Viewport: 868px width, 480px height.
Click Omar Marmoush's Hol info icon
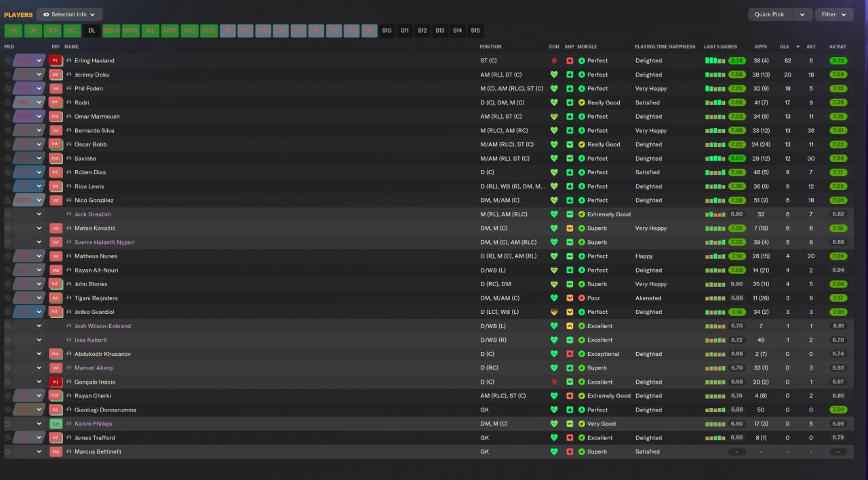[56, 117]
